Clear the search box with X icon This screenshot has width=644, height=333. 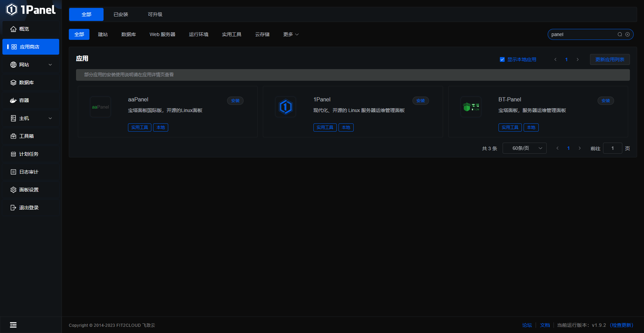pos(627,34)
